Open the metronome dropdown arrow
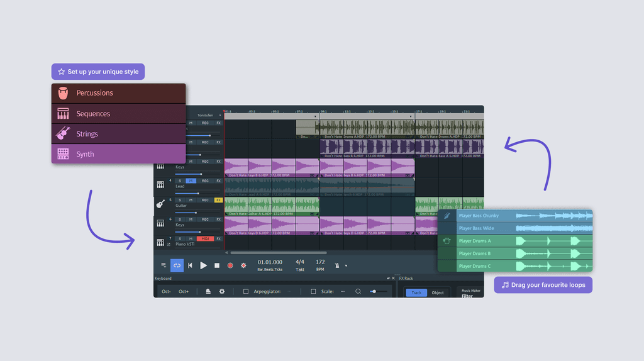This screenshot has width=644, height=361. [x=346, y=266]
